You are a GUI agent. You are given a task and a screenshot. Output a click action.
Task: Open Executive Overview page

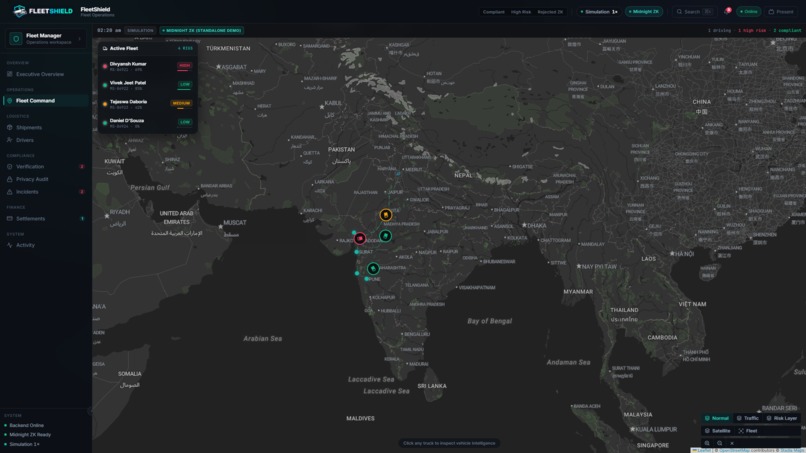point(45,74)
